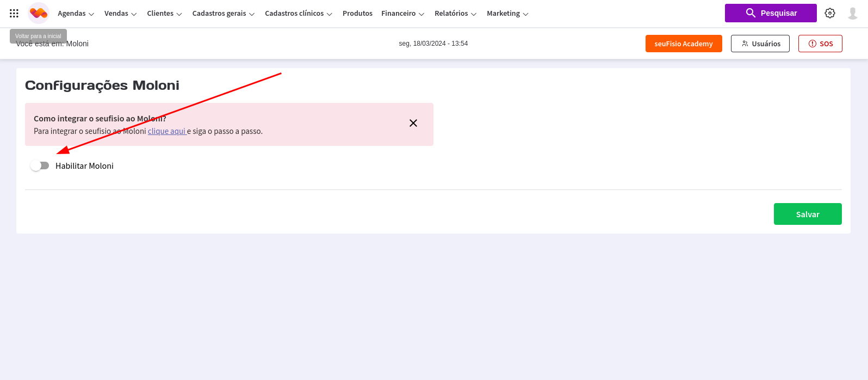Click the date and time text
The image size is (868, 380).
[433, 44]
